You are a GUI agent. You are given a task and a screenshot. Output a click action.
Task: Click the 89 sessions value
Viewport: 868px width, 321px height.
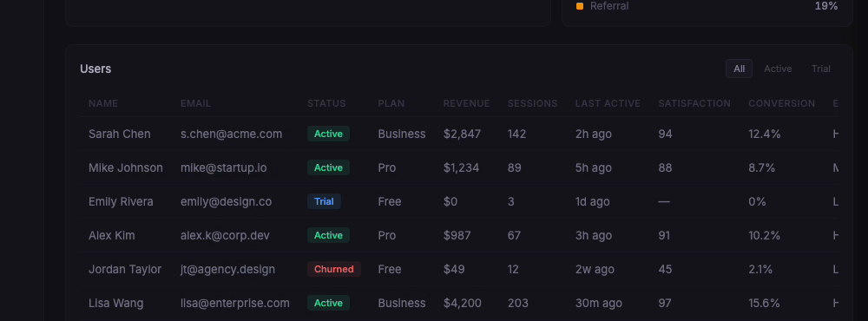coord(514,167)
